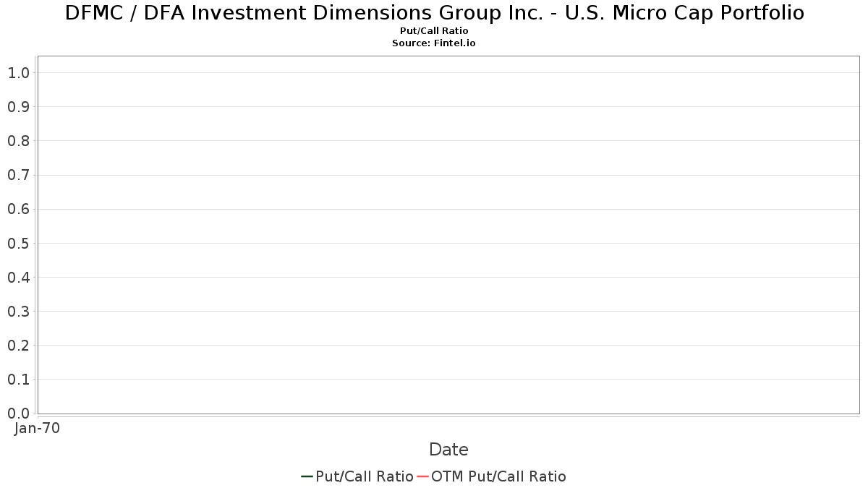Screen dimensions: 868x488
Task: Select the 0.6 y-axis label
Action: click(x=18, y=209)
